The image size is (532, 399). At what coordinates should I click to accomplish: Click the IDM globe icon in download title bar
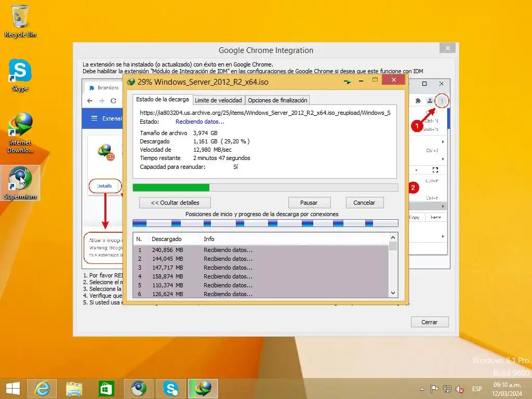(130, 82)
